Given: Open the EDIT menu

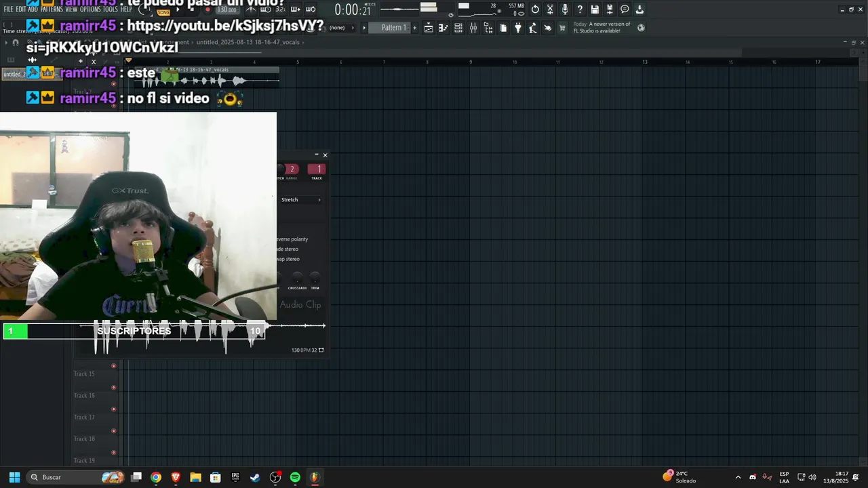Looking at the screenshot, I should tap(21, 9).
